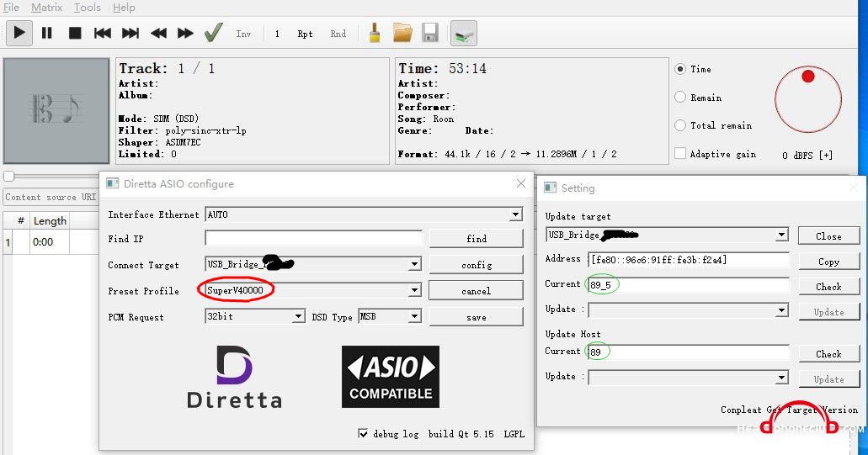Open the Update dropdown under Update Host

(x=781, y=378)
